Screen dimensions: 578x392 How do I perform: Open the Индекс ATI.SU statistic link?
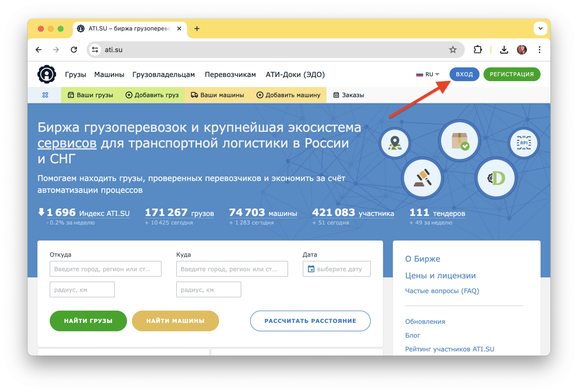pos(88,213)
